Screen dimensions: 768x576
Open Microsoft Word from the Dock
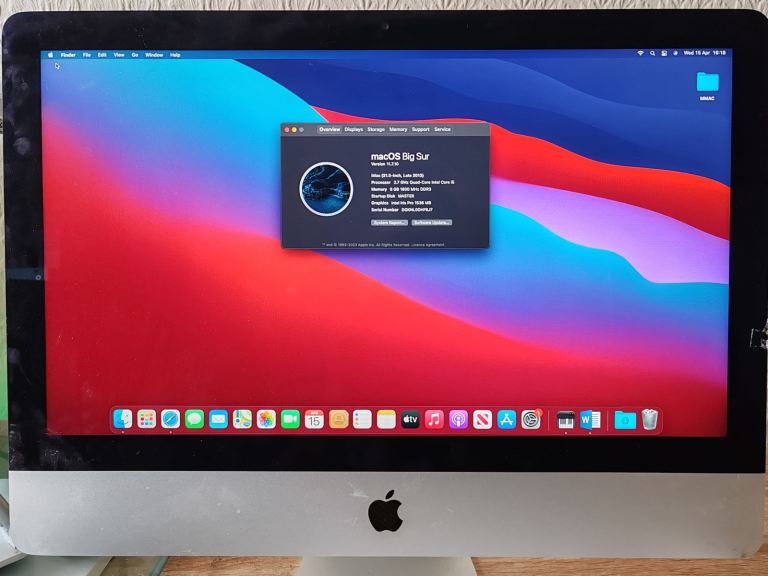(x=590, y=420)
